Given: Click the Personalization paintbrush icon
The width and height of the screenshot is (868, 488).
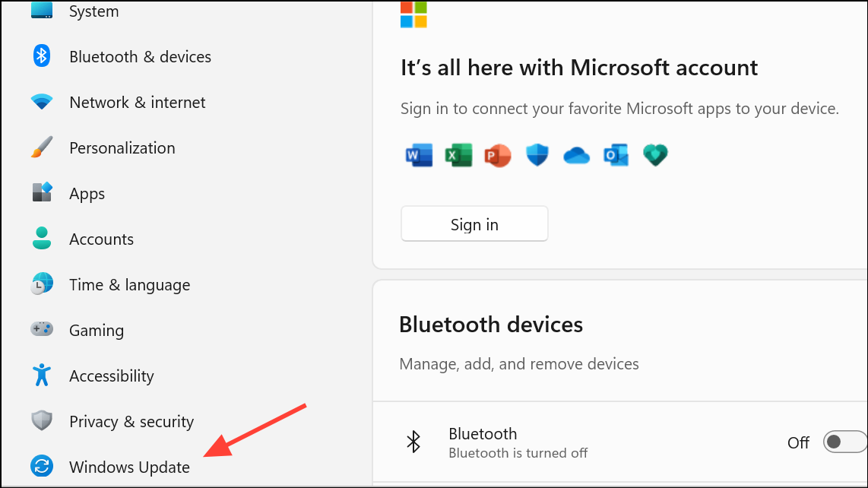Looking at the screenshot, I should pyautogui.click(x=42, y=147).
